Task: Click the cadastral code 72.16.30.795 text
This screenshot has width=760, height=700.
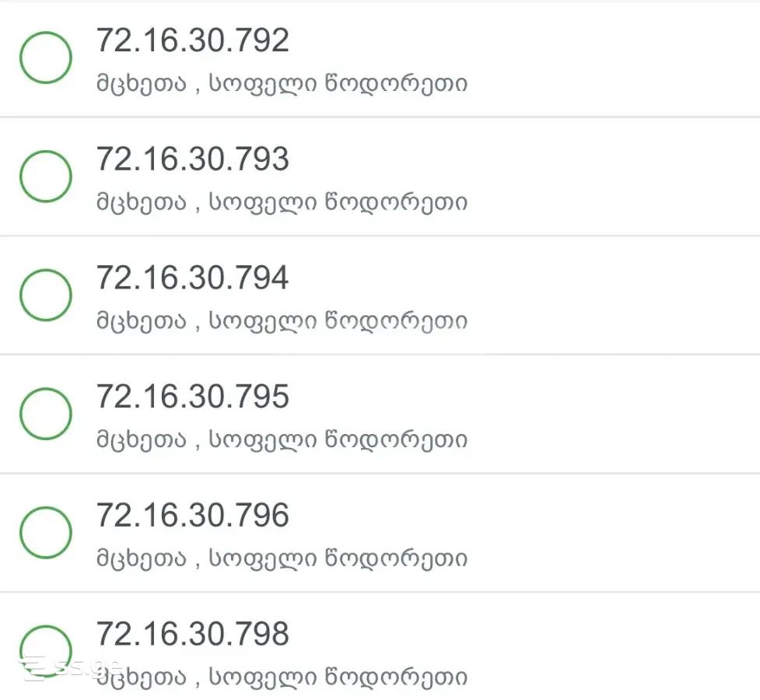Action: 192,397
